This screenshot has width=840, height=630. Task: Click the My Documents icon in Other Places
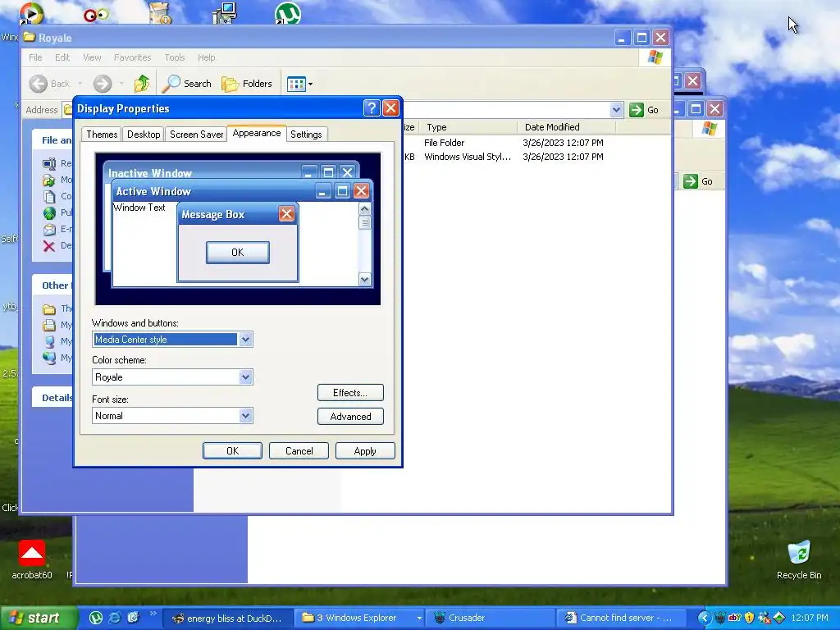click(49, 325)
